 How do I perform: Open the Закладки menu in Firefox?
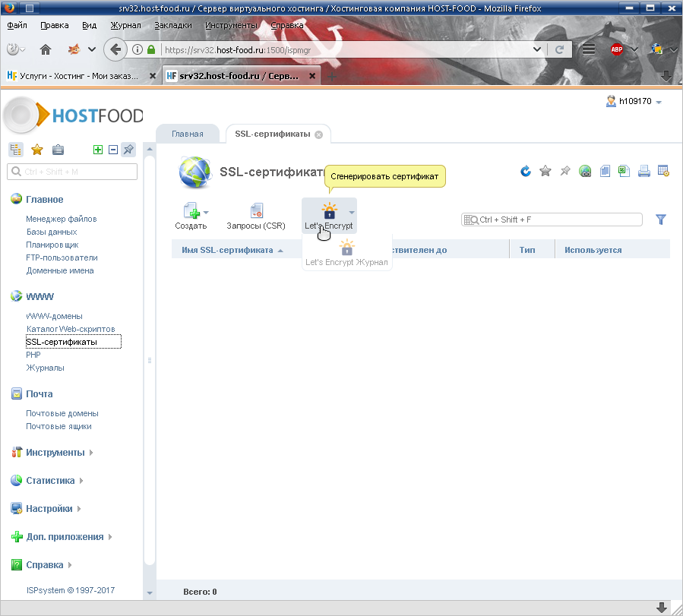(x=172, y=25)
